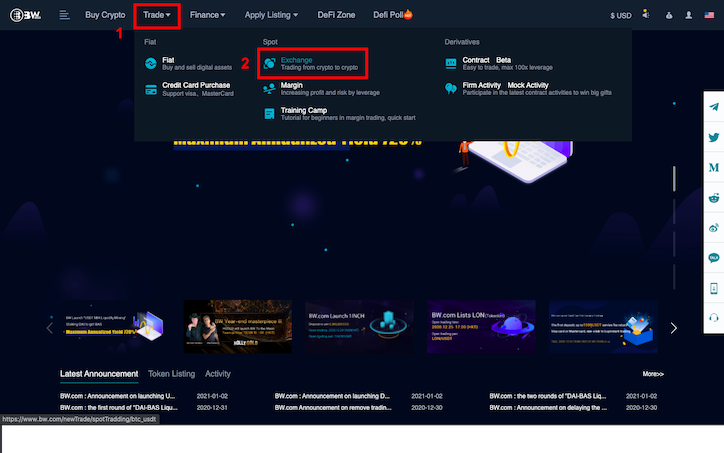Screen dimensions: 724x453
Task: Open customer support headset icon
Action: [x=714, y=318]
